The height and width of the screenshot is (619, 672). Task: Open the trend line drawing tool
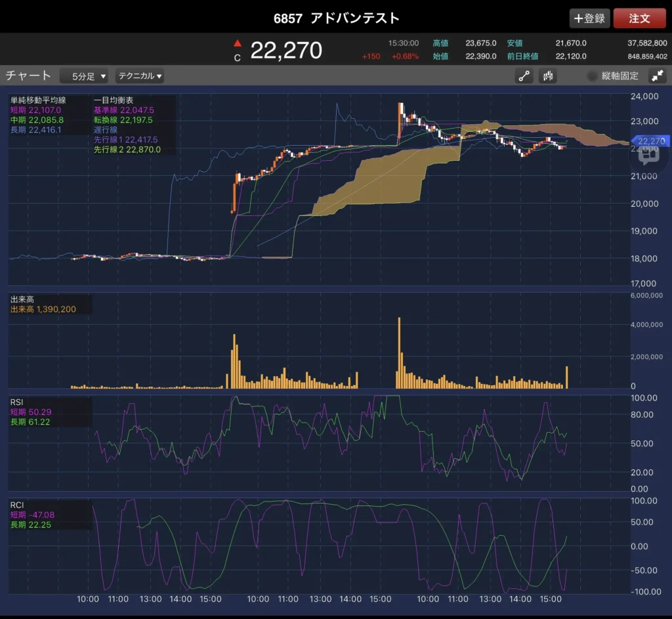click(x=524, y=76)
